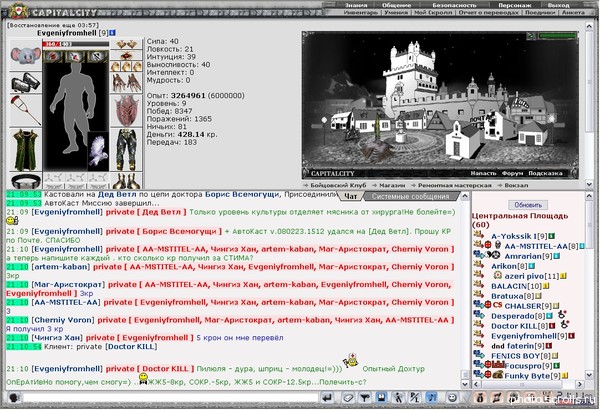Open the Знания menu
Image resolution: width=600 pixels, height=410 pixels.
[355, 5]
